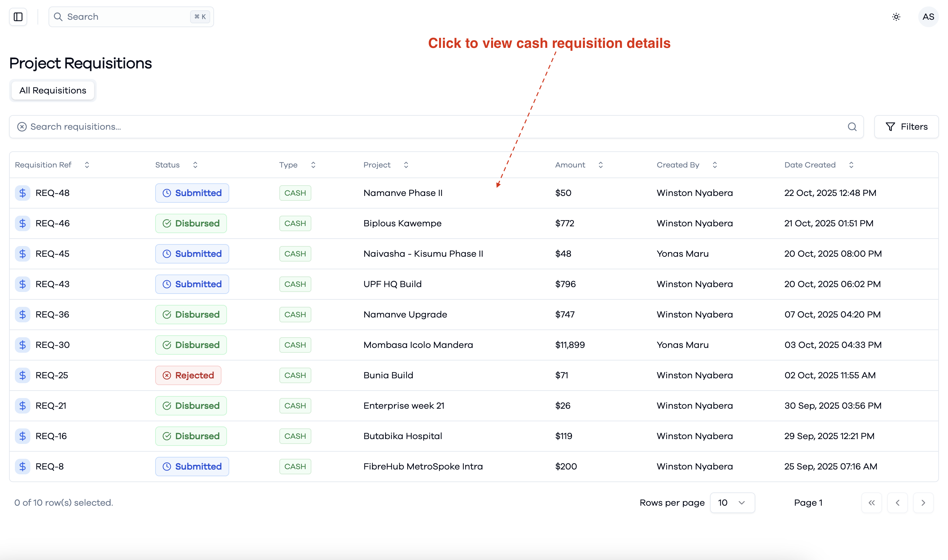Screen dimensions: 948x560
Task: Click the dollar icon for REQ-43
Action: tap(23, 284)
